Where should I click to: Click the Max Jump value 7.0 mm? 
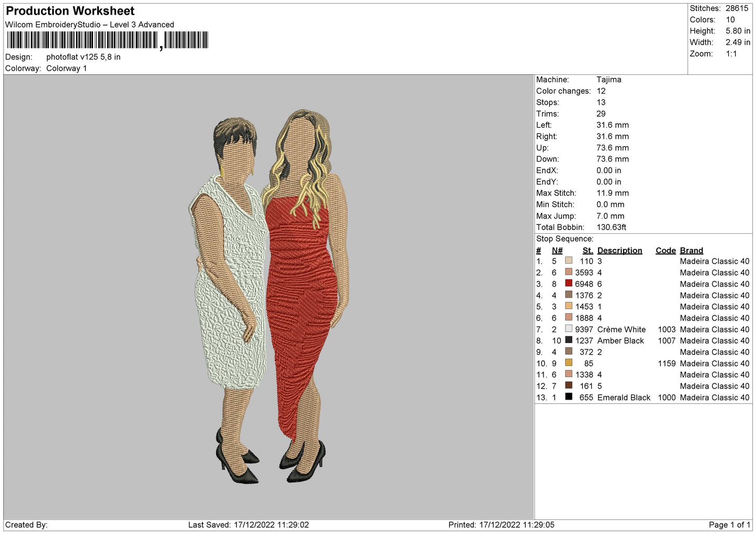coord(611,216)
